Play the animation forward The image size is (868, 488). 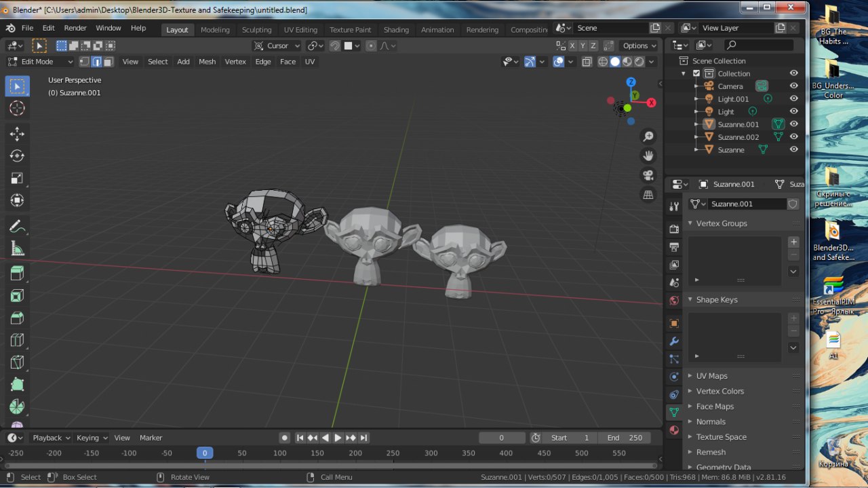(338, 438)
